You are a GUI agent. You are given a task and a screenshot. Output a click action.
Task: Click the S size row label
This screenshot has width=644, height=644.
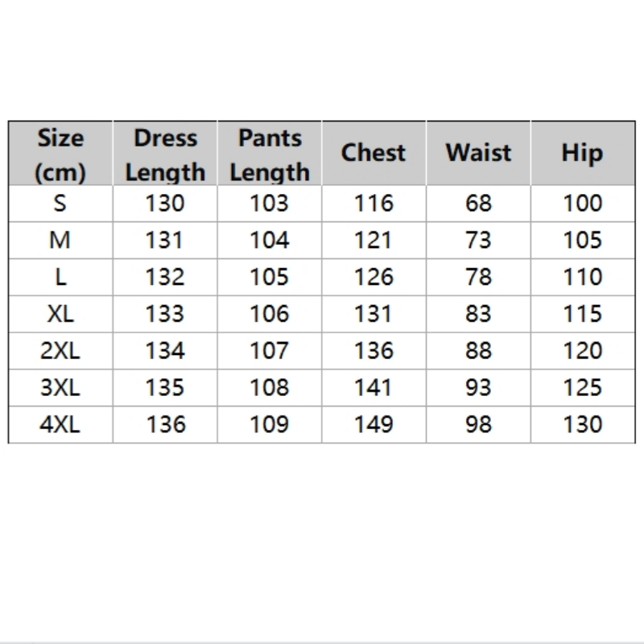[60, 204]
